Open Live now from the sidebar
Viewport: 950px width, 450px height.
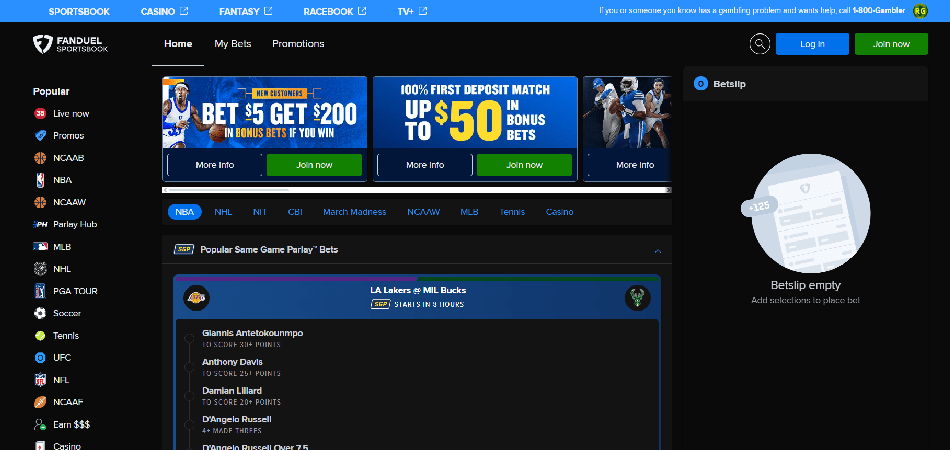pos(70,114)
